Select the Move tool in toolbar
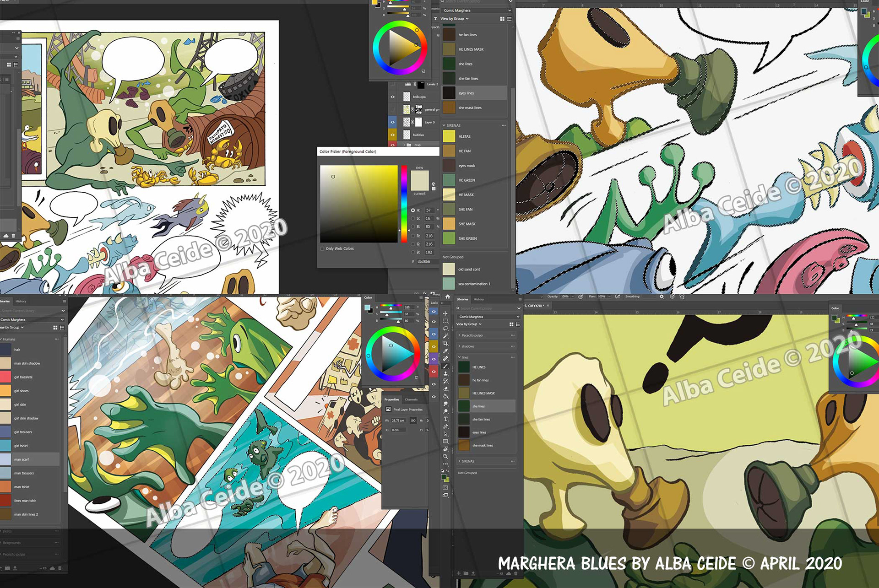 (445, 313)
